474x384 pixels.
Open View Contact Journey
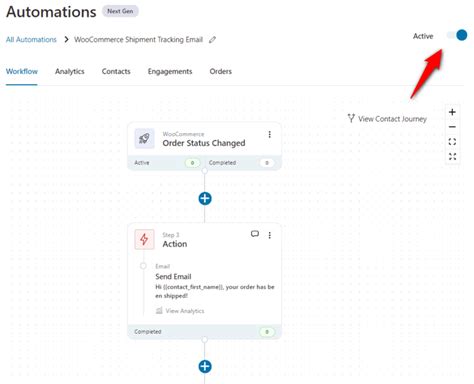(387, 119)
